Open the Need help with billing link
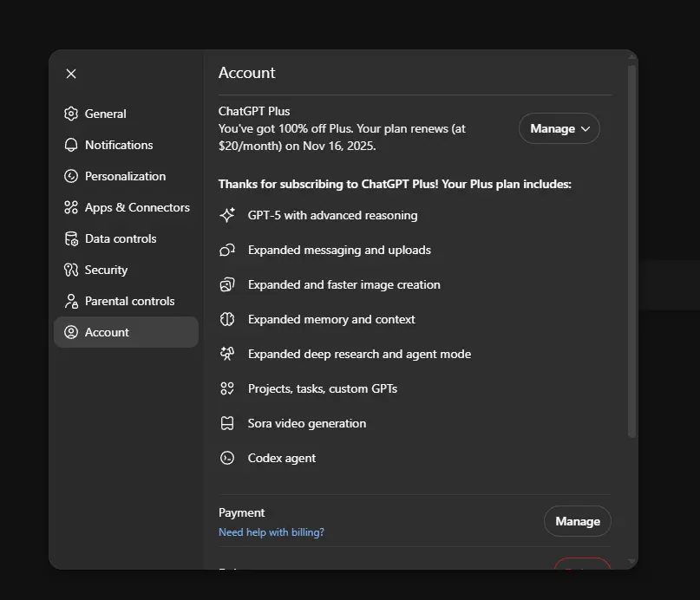This screenshot has width=700, height=600. [x=271, y=532]
